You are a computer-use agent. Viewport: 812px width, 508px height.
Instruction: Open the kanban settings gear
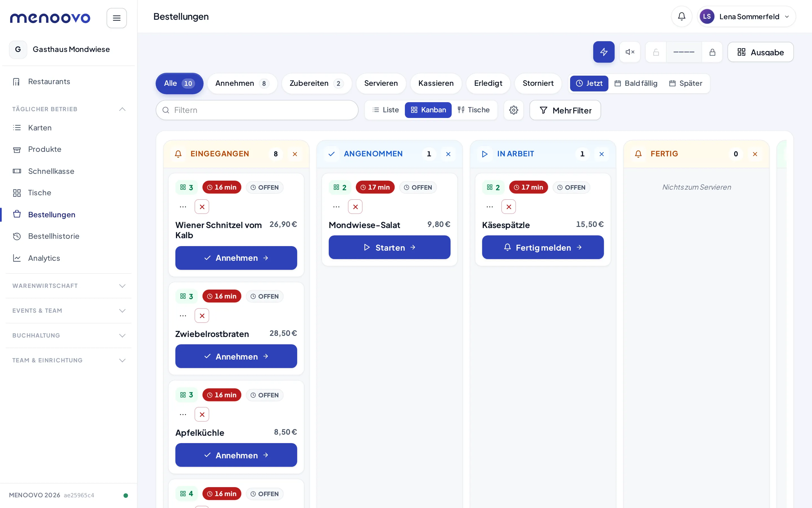pos(513,110)
